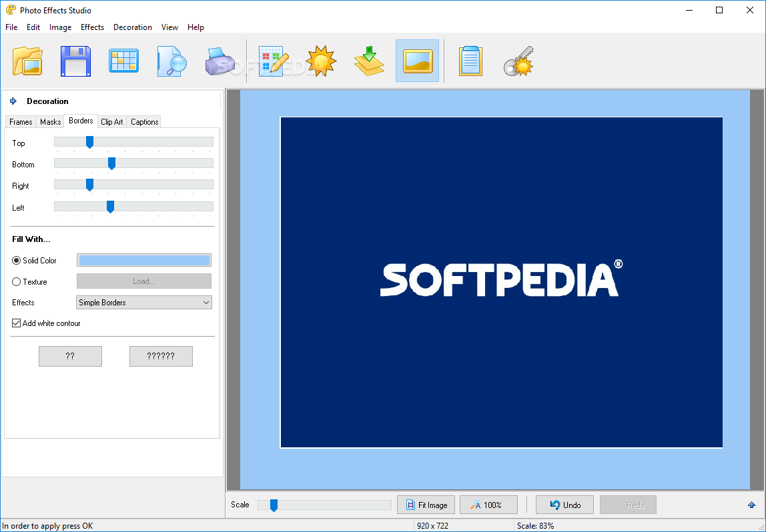766x532 pixels.
Task: Print image using the printer icon
Action: point(220,61)
